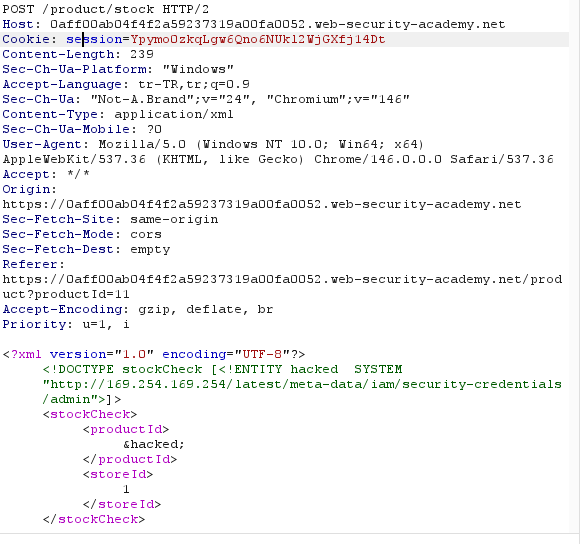This screenshot has width=580, height=544.
Task: Click the Sec-Fetch-Site same-origin line
Action: coord(110,219)
